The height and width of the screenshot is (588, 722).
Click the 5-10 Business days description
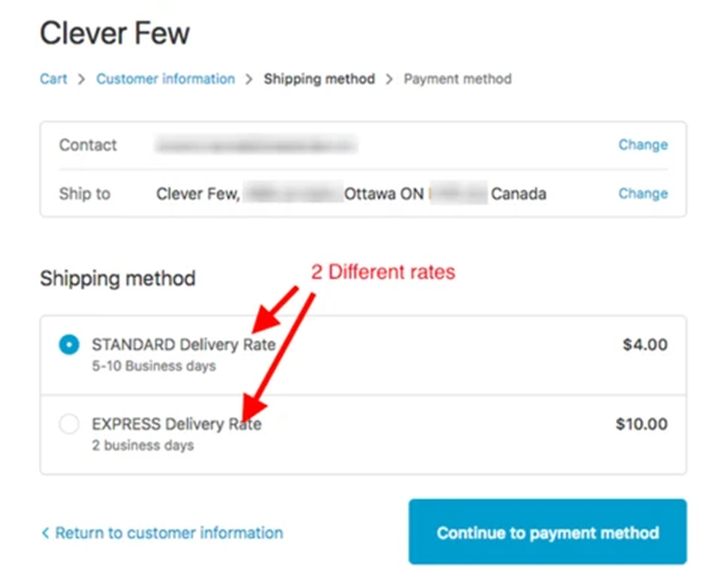click(x=154, y=366)
